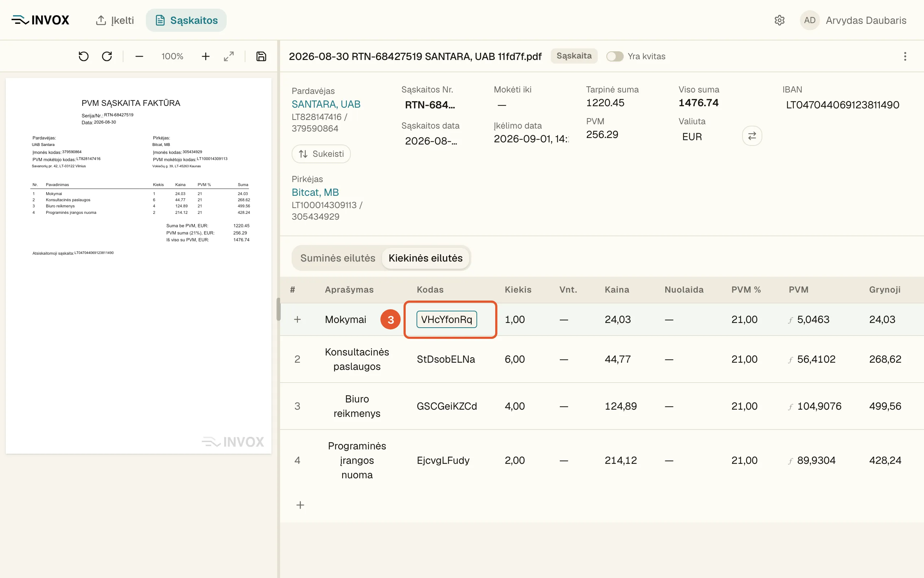The width and height of the screenshot is (924, 578).
Task: Open Arvydas Daubaris account menu
Action: pyautogui.click(x=866, y=20)
